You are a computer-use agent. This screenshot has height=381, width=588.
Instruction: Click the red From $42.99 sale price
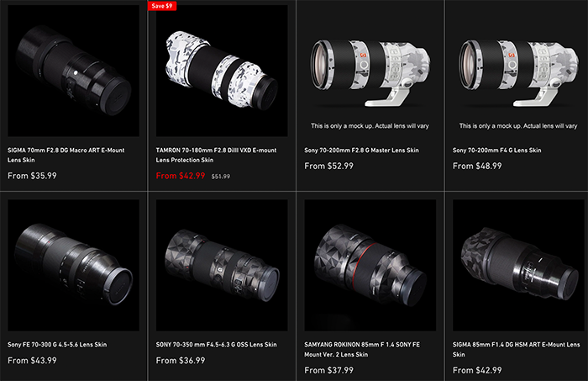(x=181, y=176)
